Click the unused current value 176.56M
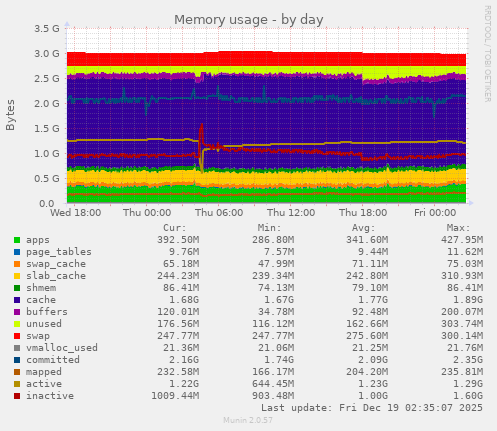 pyautogui.click(x=178, y=324)
